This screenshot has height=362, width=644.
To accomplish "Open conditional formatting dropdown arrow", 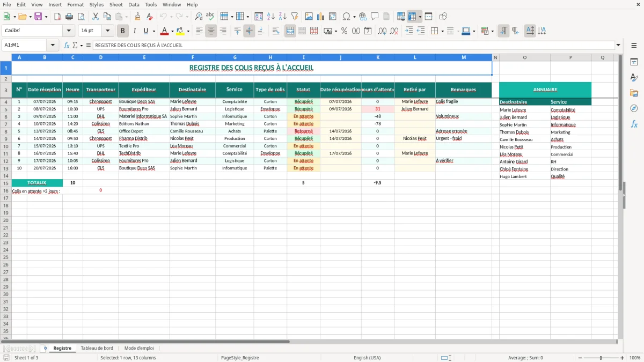I will point(492,31).
